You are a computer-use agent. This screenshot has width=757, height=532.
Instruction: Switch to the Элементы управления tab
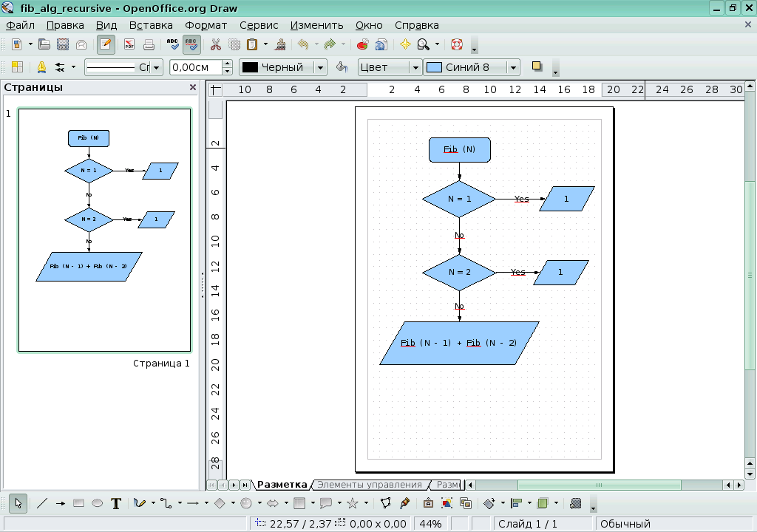(369, 484)
